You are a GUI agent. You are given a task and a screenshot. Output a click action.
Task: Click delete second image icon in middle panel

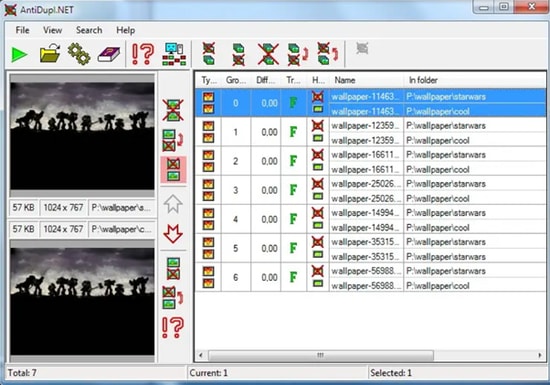(173, 269)
